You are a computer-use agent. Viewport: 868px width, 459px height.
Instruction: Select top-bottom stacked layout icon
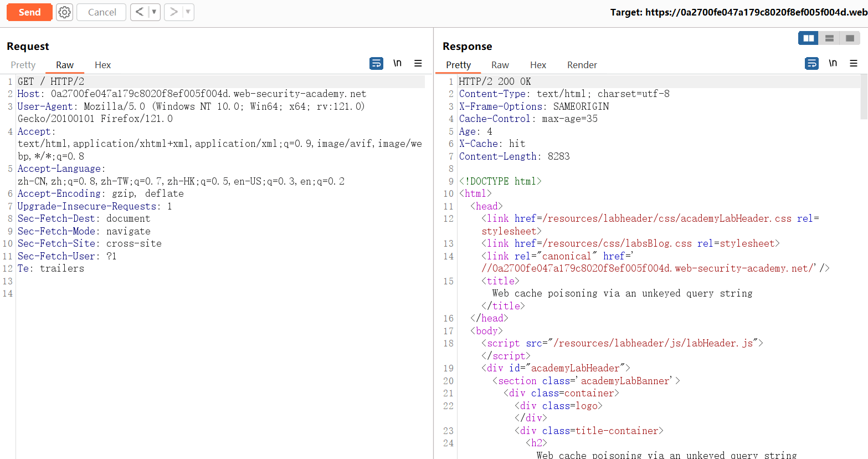(829, 38)
